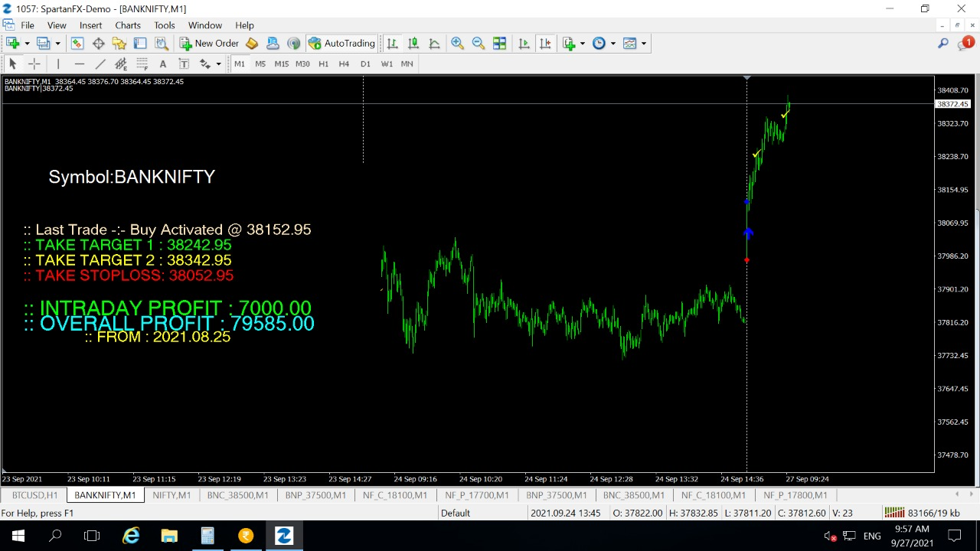Select the Fibonacci Retracement tool
The image size is (980, 551).
click(142, 64)
